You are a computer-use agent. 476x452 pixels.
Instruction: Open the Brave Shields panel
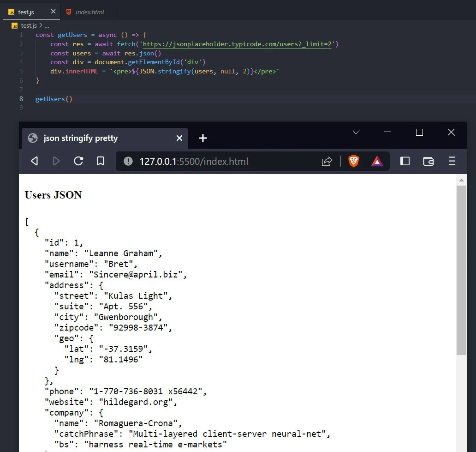(353, 161)
